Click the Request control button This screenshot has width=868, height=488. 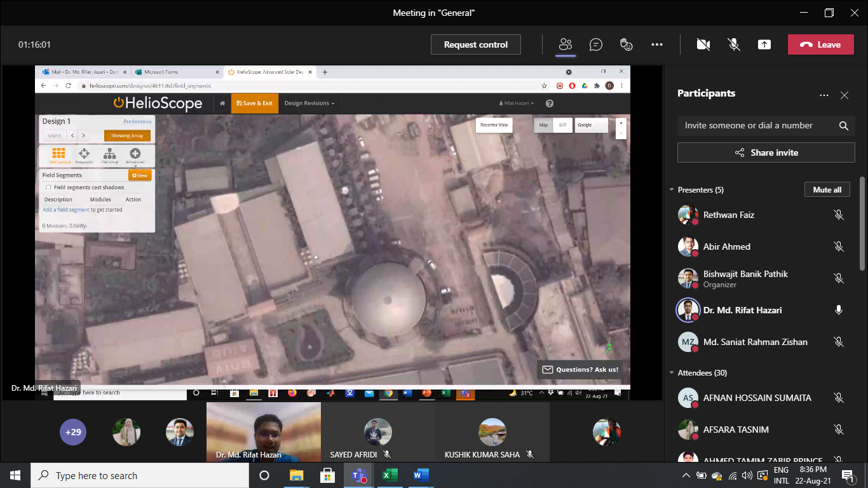pyautogui.click(x=475, y=44)
